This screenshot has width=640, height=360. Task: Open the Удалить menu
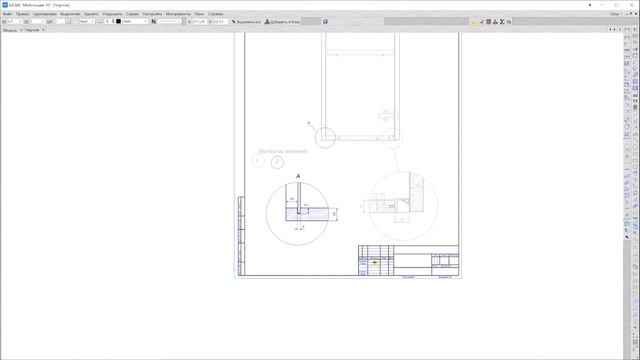tap(91, 14)
